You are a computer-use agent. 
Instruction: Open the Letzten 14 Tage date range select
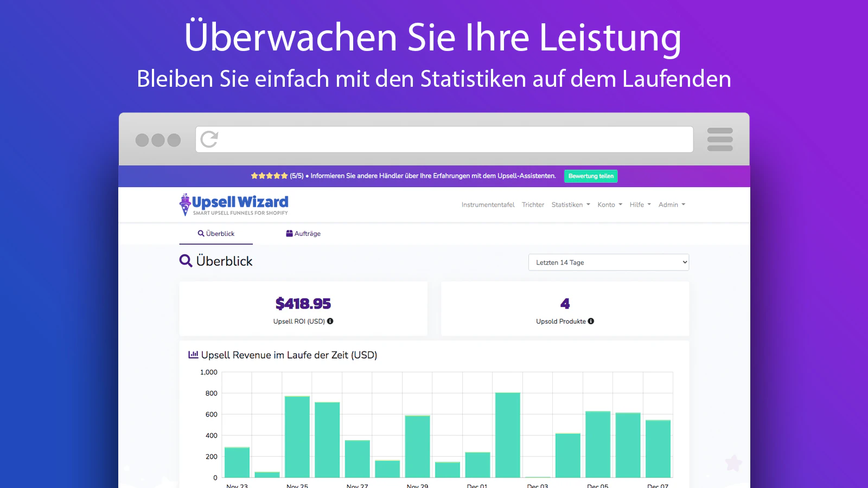(x=609, y=262)
